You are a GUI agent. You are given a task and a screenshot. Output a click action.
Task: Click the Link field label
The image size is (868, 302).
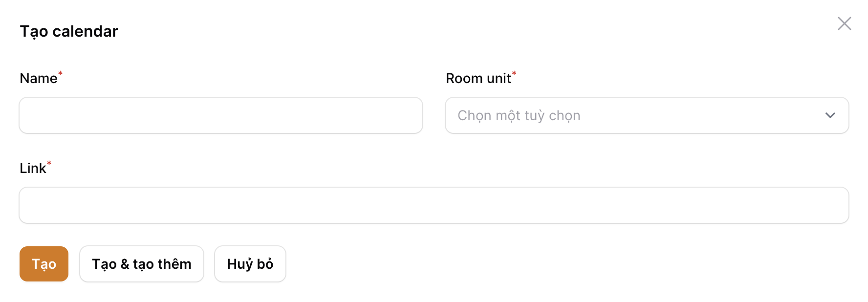coord(33,169)
